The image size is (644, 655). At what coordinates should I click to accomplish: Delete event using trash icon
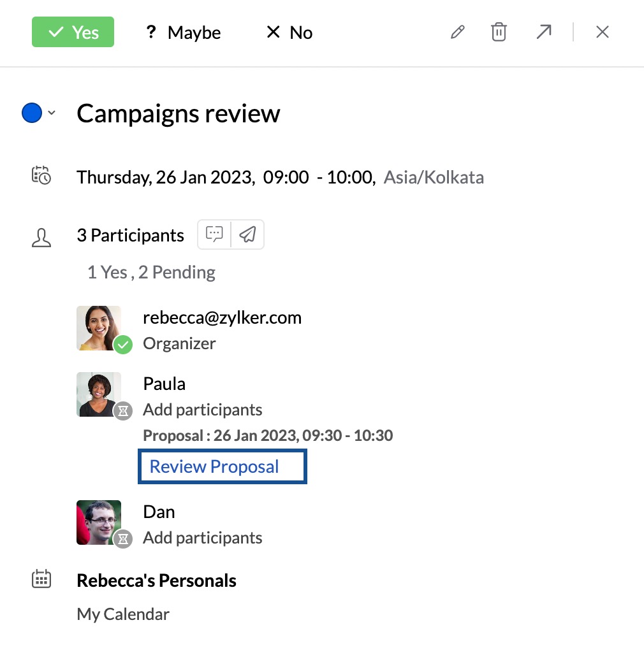tap(499, 32)
